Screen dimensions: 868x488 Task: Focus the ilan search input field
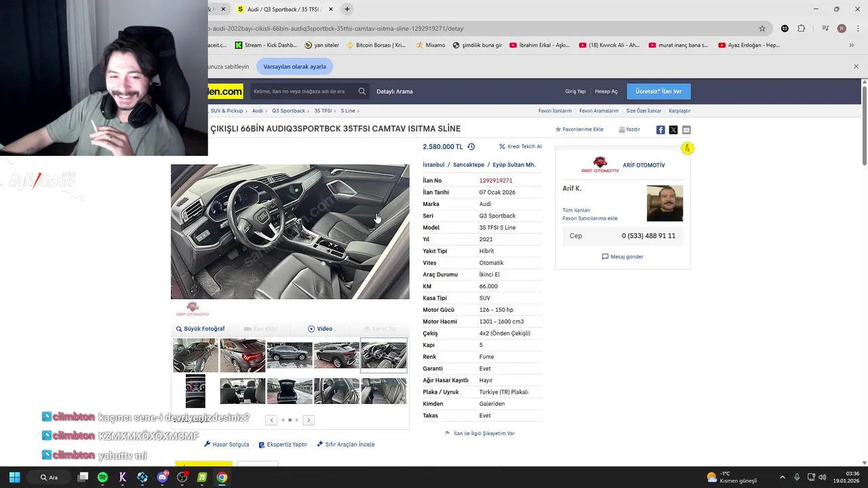[x=302, y=91]
